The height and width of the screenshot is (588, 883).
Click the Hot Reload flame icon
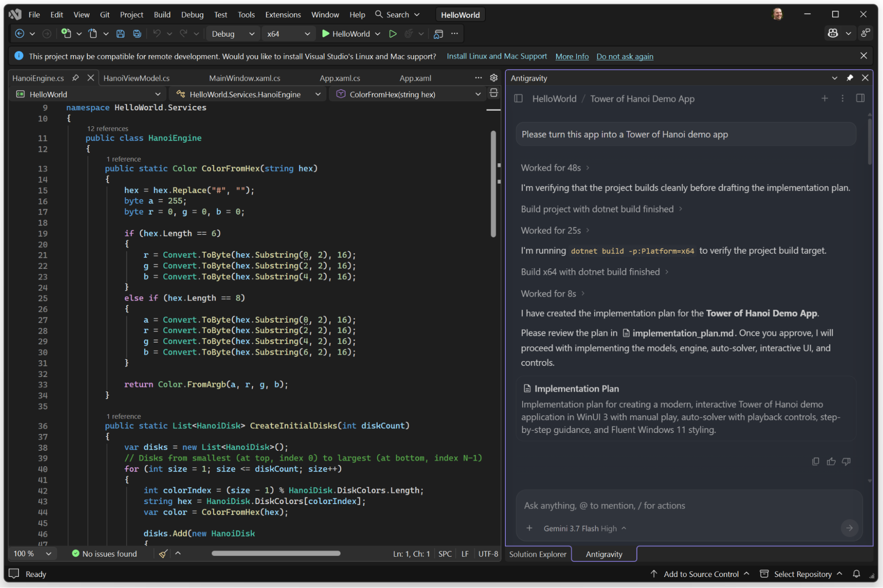tap(409, 34)
